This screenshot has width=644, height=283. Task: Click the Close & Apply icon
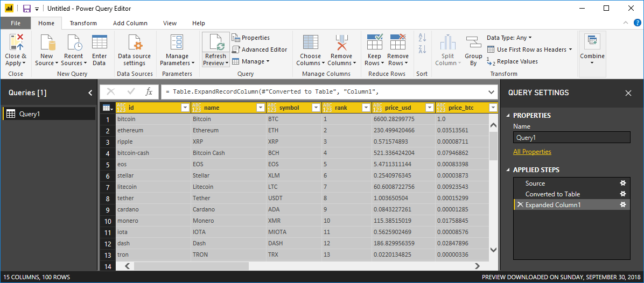16,43
